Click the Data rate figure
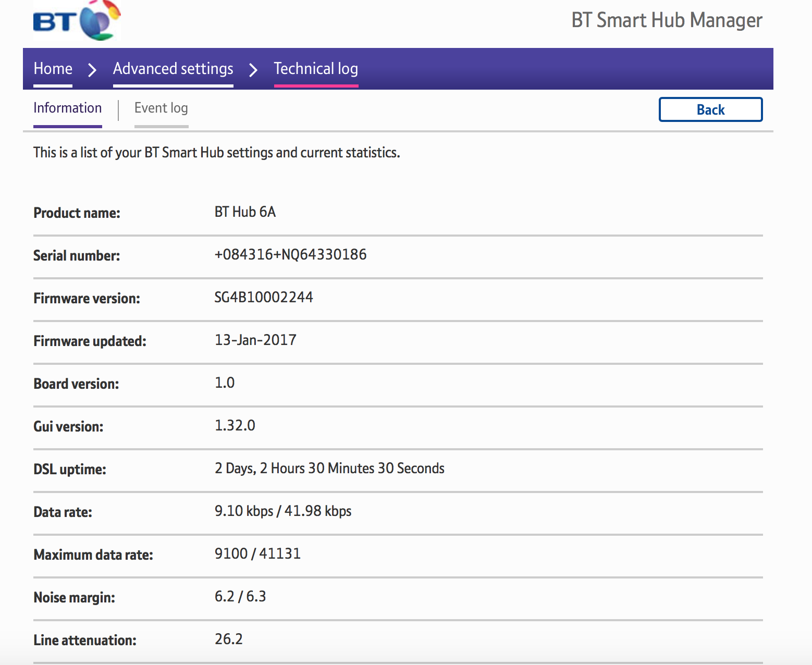 284,511
